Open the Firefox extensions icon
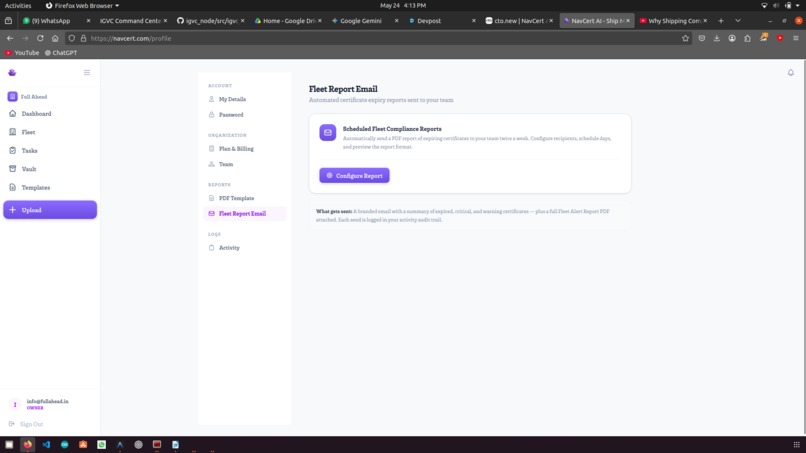Screen dimensions: 806x453 pos(747,38)
